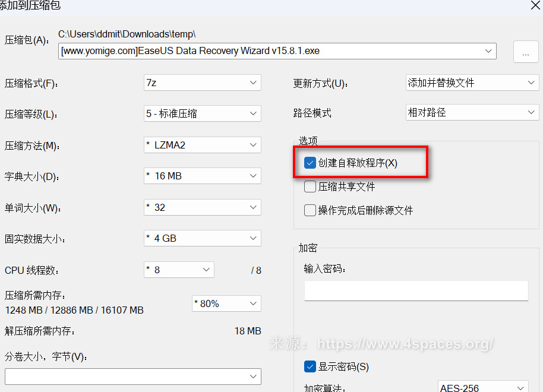Open the 固实数据大小 4 GB dropdown
This screenshot has height=392, width=543.
pos(202,238)
